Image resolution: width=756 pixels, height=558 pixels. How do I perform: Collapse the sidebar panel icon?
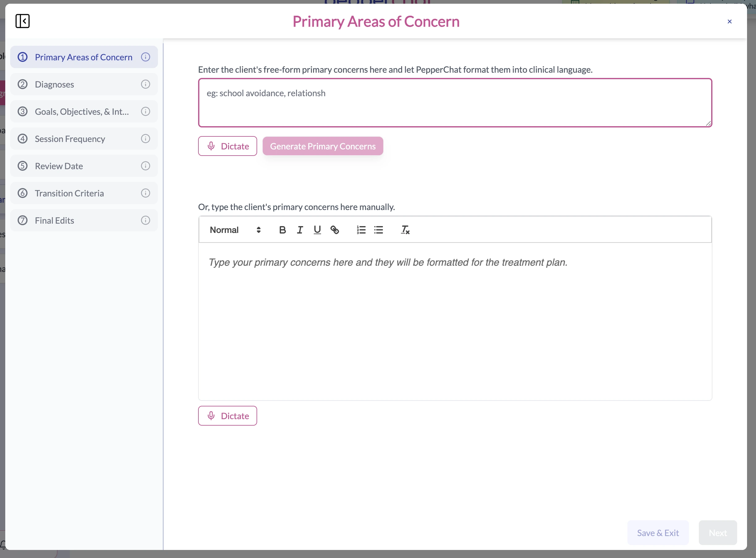click(23, 21)
